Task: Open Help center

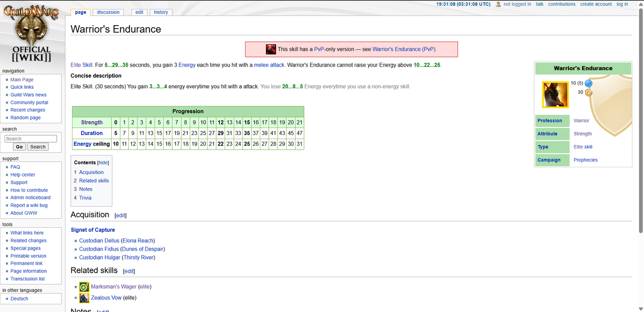Action: [x=23, y=174]
